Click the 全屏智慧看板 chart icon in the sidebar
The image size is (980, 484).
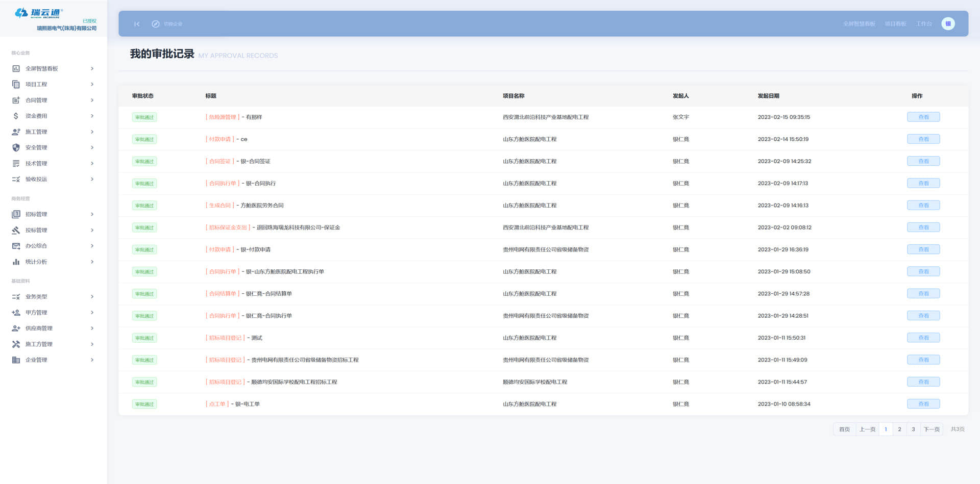point(16,68)
